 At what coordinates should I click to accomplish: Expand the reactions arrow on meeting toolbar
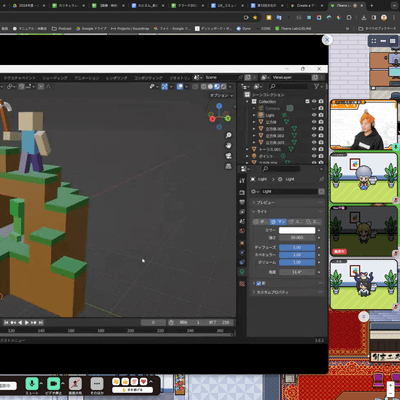pyautogui.click(x=151, y=382)
